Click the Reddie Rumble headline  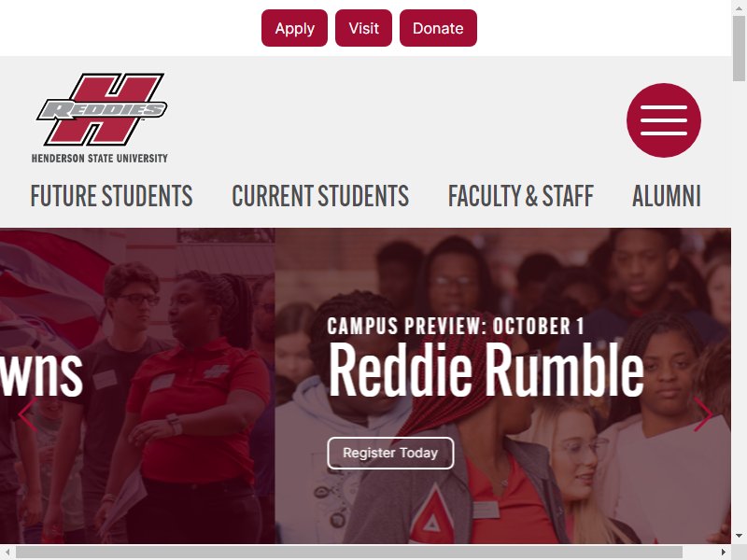486,371
